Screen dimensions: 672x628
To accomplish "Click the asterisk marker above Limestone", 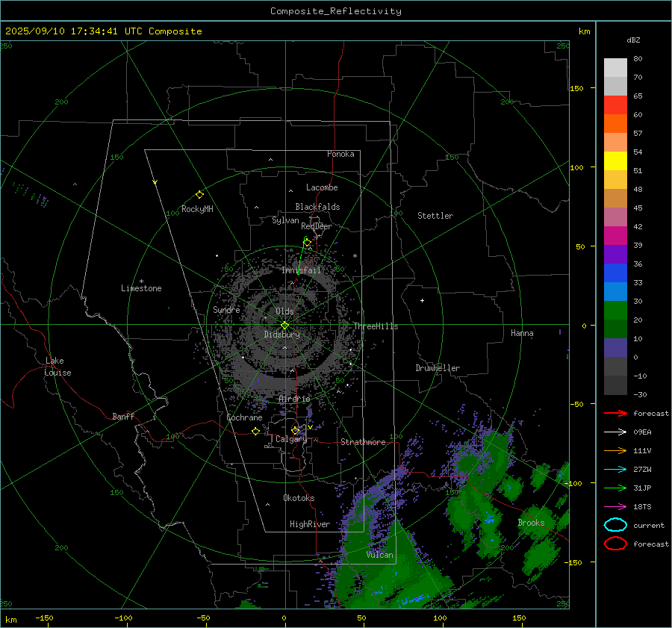I will [141, 282].
